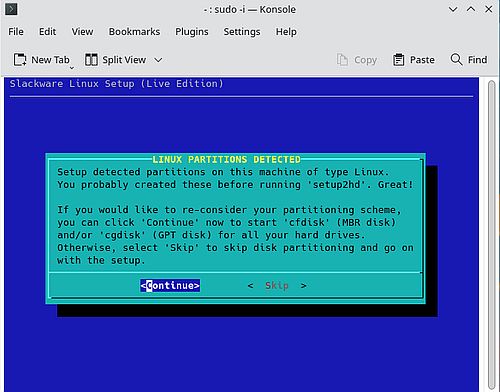
Task: Expand the New Tab dropdown arrow
Action: 72,68
